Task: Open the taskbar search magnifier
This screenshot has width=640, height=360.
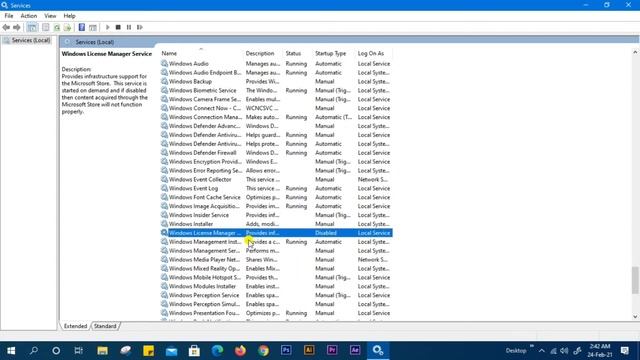Action: (34, 350)
